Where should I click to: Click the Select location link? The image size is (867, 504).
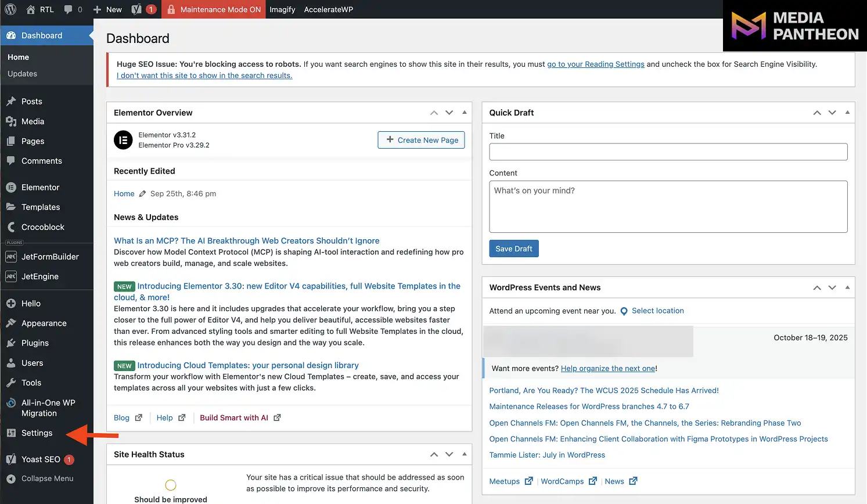(x=658, y=311)
